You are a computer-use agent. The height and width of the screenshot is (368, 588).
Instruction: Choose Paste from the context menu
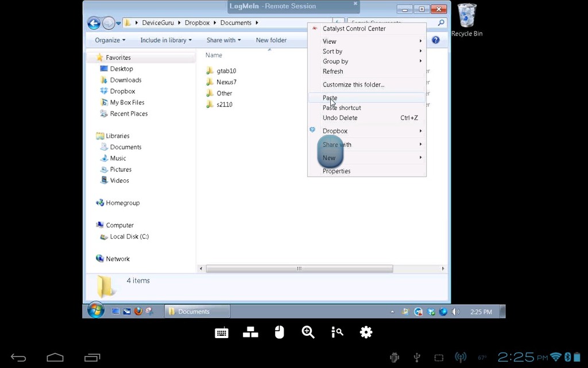367,98
